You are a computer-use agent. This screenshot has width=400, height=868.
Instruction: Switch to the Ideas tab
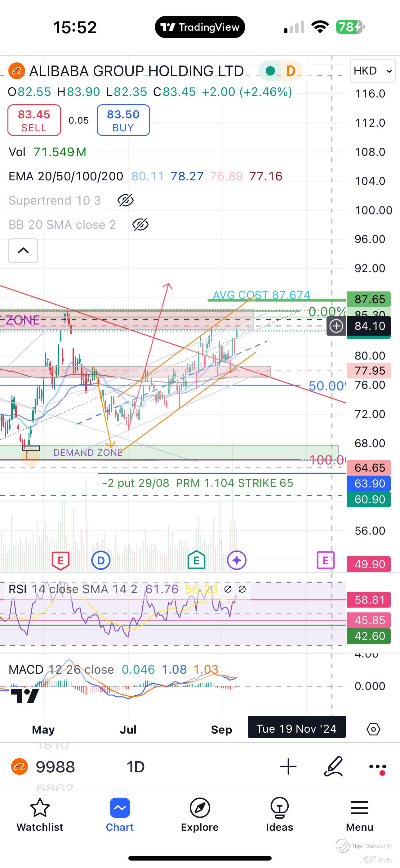coord(279,815)
